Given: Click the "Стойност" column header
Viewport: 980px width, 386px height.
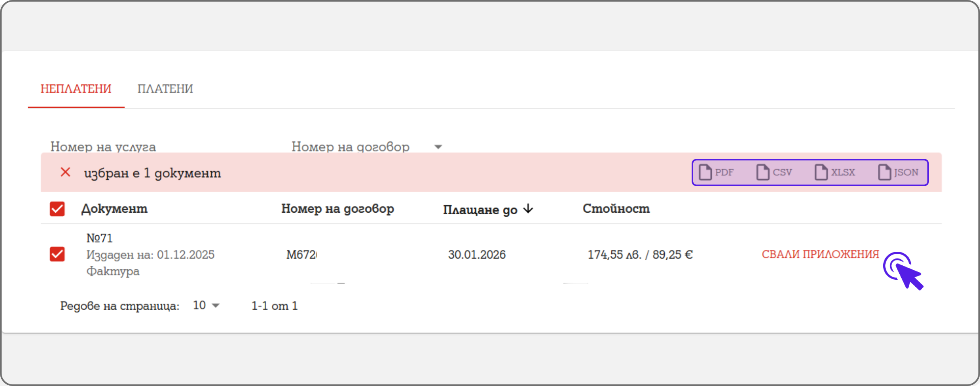Looking at the screenshot, I should (x=616, y=209).
